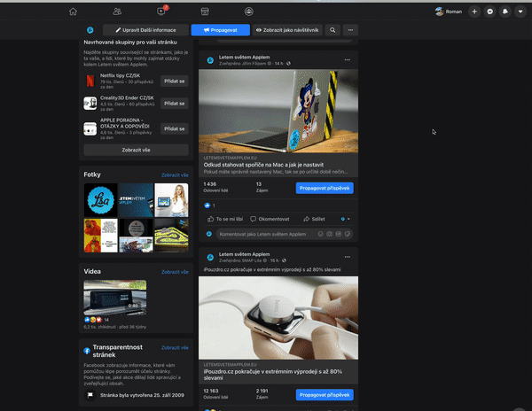The image size is (532, 411).
Task: Click the flag icon beside page creation date
Action: [90, 395]
